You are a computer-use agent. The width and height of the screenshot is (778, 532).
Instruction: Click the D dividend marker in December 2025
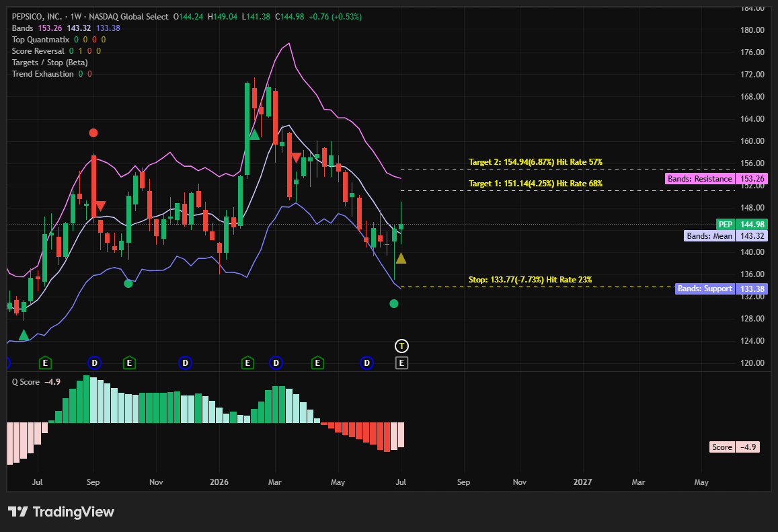[x=185, y=363]
